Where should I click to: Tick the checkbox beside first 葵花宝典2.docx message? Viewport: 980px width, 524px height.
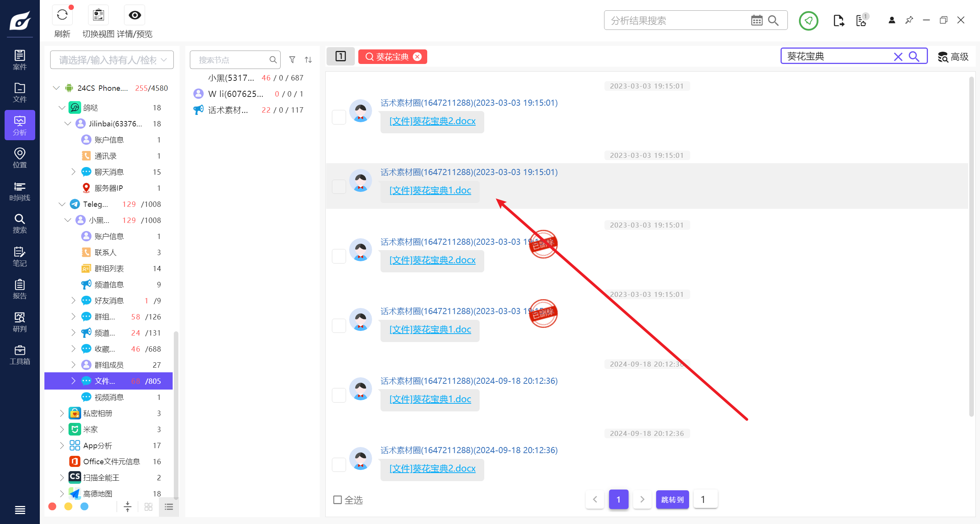pyautogui.click(x=339, y=117)
